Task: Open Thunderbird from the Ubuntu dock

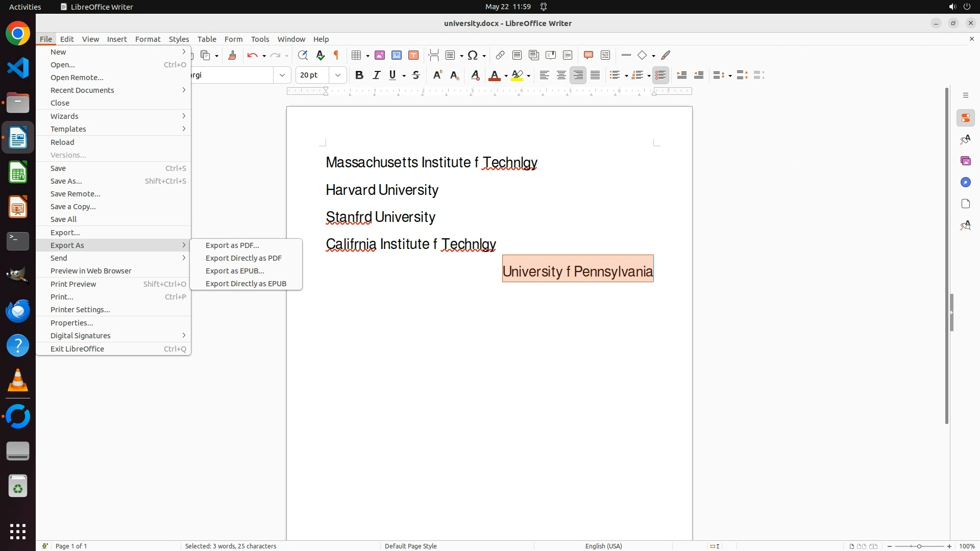Action: click(18, 311)
